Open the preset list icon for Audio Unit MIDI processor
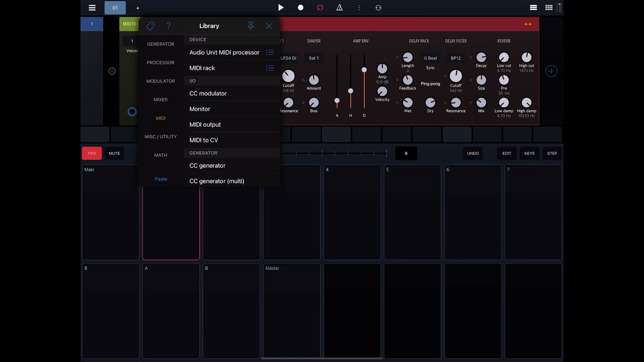 (270, 52)
